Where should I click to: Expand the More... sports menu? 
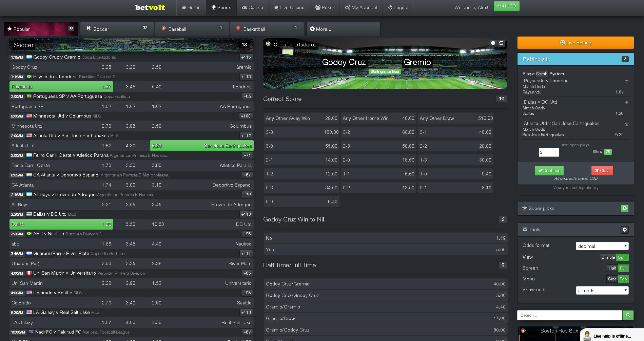point(343,29)
